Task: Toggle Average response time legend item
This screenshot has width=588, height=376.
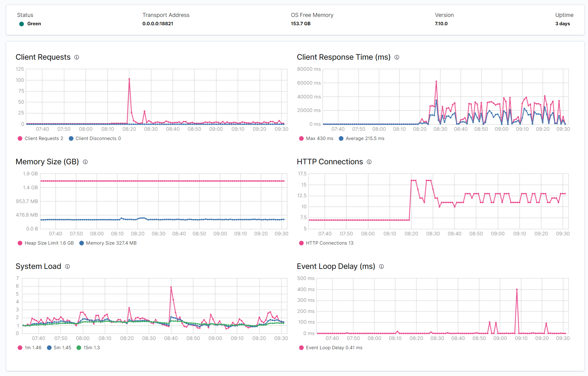Action: tap(361, 138)
